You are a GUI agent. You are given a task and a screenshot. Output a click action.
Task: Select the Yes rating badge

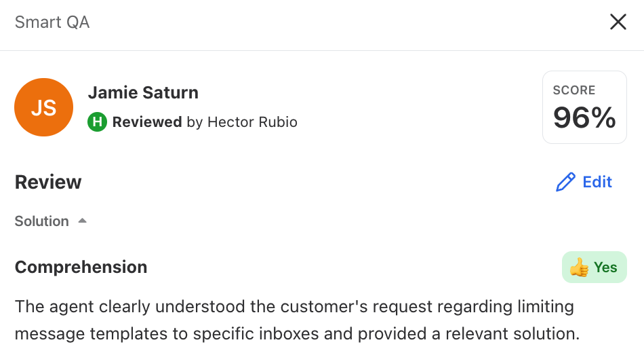point(595,267)
